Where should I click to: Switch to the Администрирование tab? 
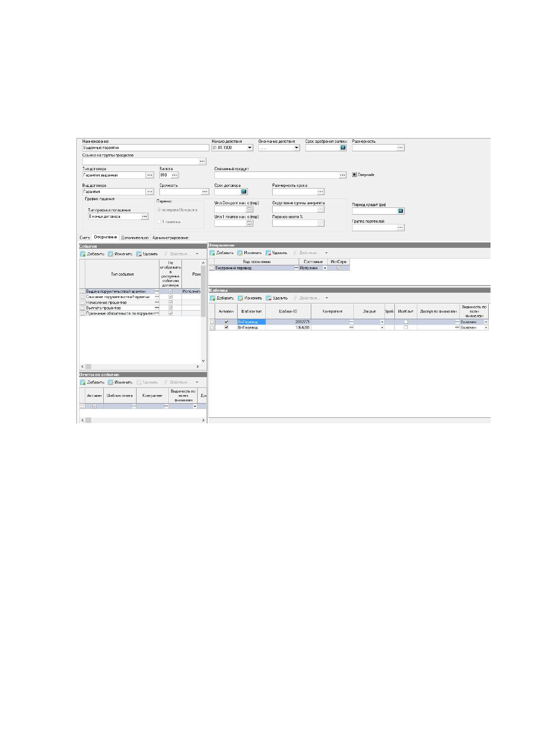pyautogui.click(x=170, y=237)
